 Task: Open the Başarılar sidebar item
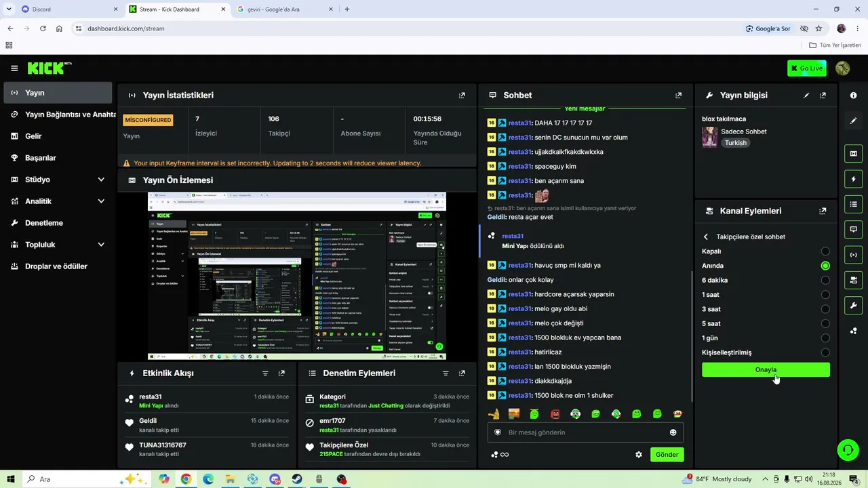click(58, 158)
